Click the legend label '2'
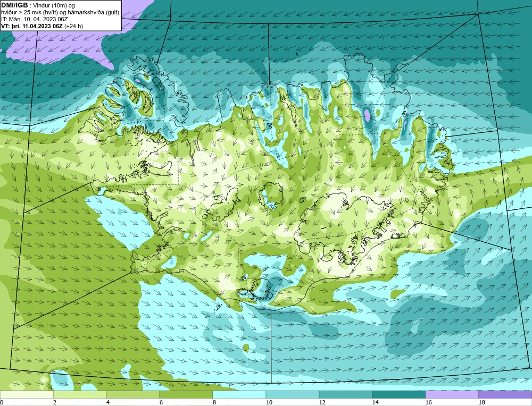Viewport: 532px width, 406px height. coord(55,402)
